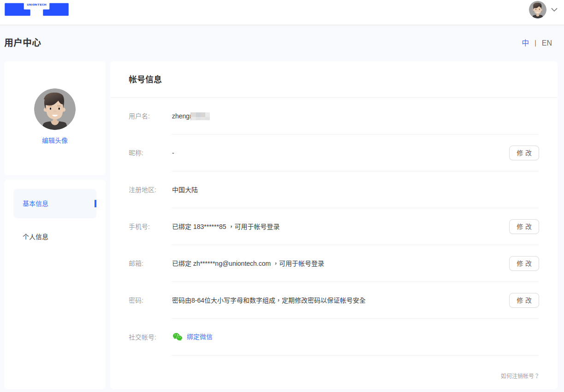The image size is (564, 392).
Task: Click the 绑定微信 link
Action: click(x=200, y=337)
